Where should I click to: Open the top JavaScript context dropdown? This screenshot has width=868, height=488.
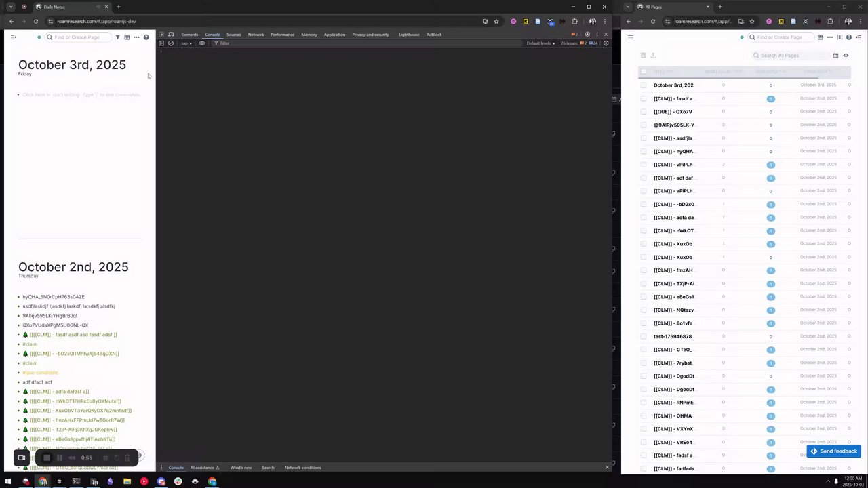(186, 43)
